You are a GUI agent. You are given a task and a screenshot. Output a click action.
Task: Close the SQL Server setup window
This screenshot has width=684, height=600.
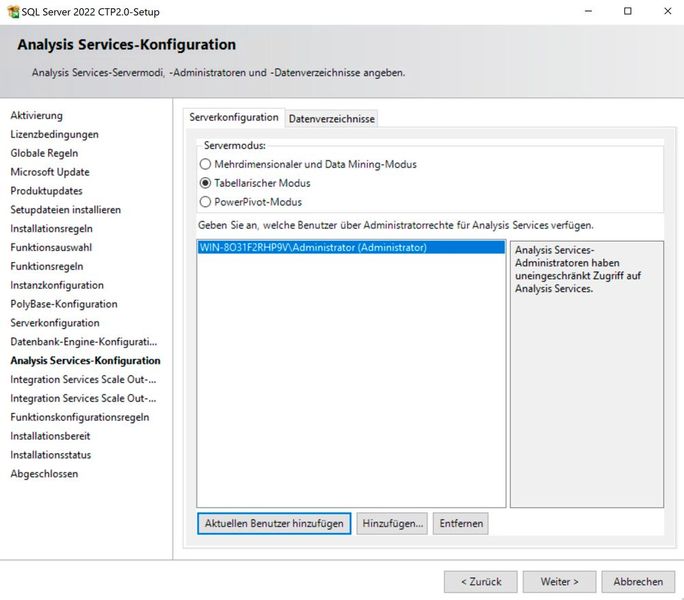click(667, 11)
